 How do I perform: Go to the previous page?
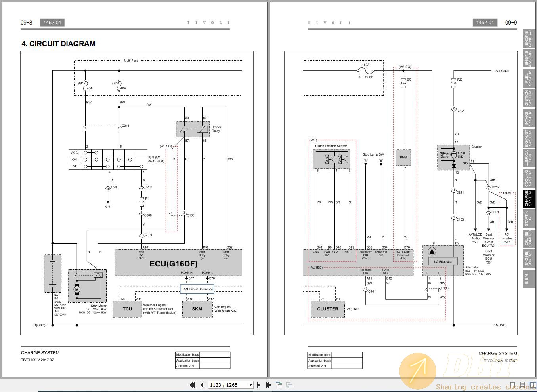pos(202,385)
